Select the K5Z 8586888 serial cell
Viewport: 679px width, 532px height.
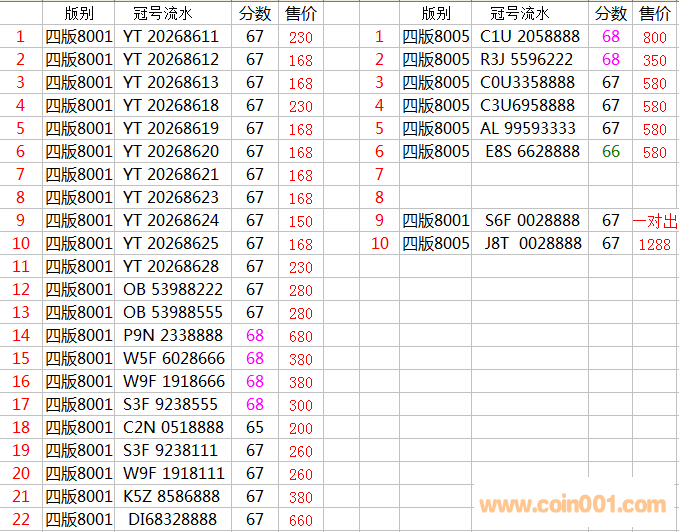click(x=173, y=497)
